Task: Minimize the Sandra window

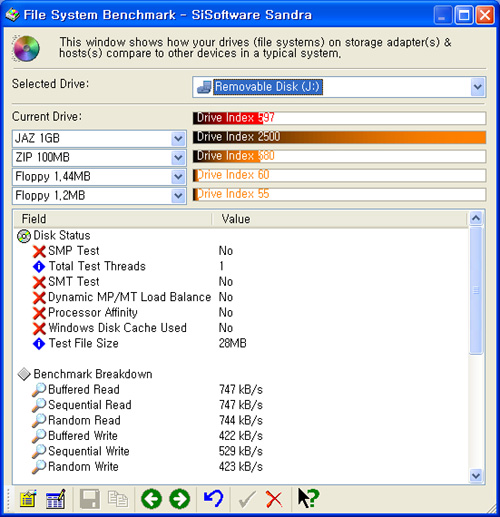Action: pyautogui.click(x=442, y=15)
